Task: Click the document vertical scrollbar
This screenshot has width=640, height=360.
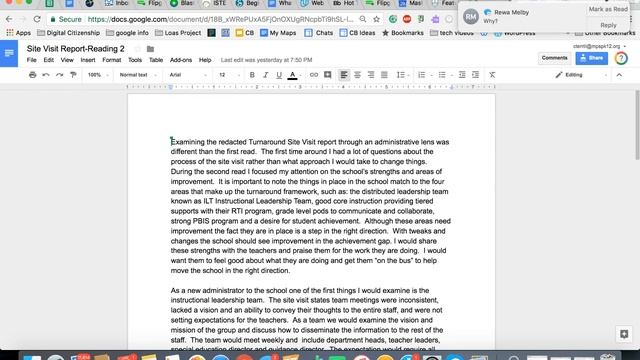Action: coord(637,125)
